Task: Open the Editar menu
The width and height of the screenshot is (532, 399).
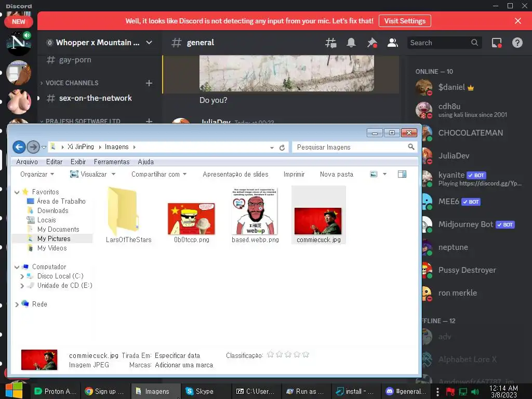Action: click(54, 162)
